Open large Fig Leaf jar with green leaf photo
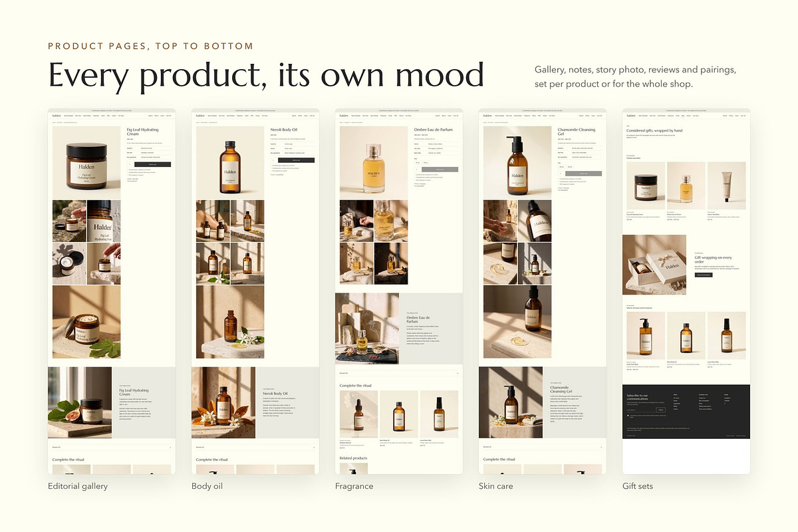 click(x=86, y=323)
